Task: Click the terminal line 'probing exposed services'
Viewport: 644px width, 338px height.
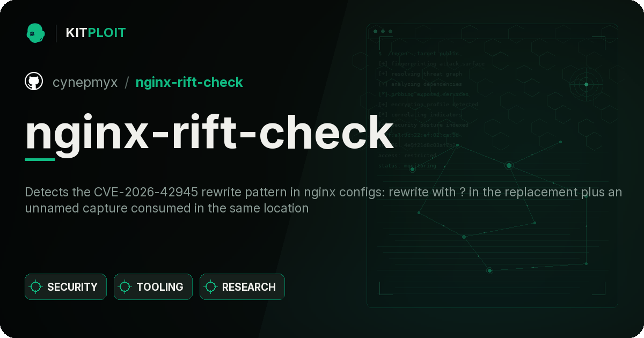Action: (423, 94)
